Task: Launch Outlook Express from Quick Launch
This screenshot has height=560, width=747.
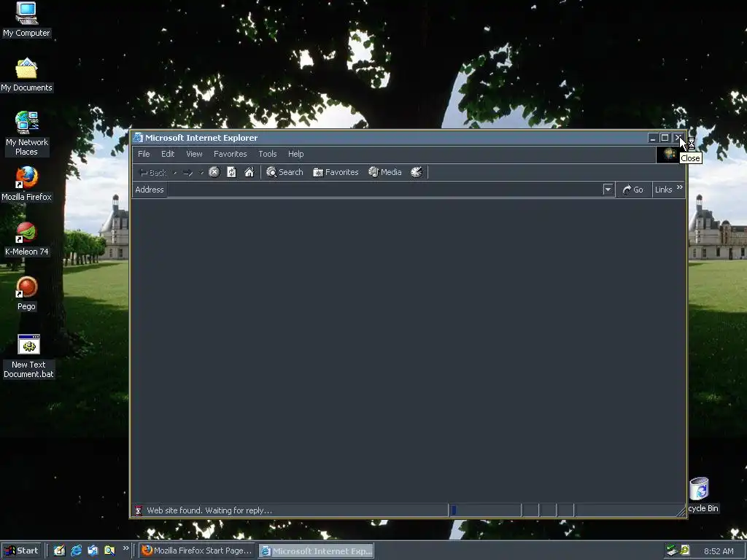Action: click(x=93, y=551)
